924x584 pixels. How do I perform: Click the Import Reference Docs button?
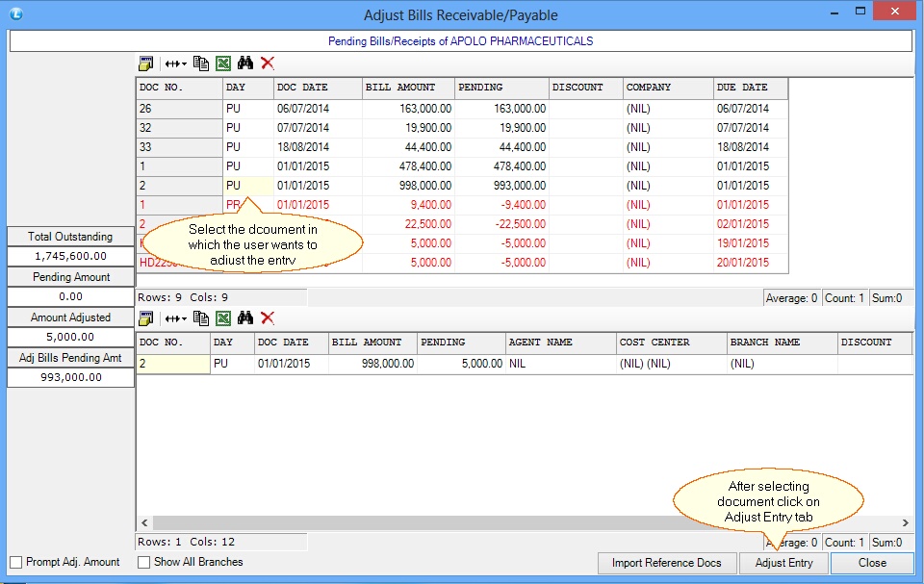click(667, 563)
